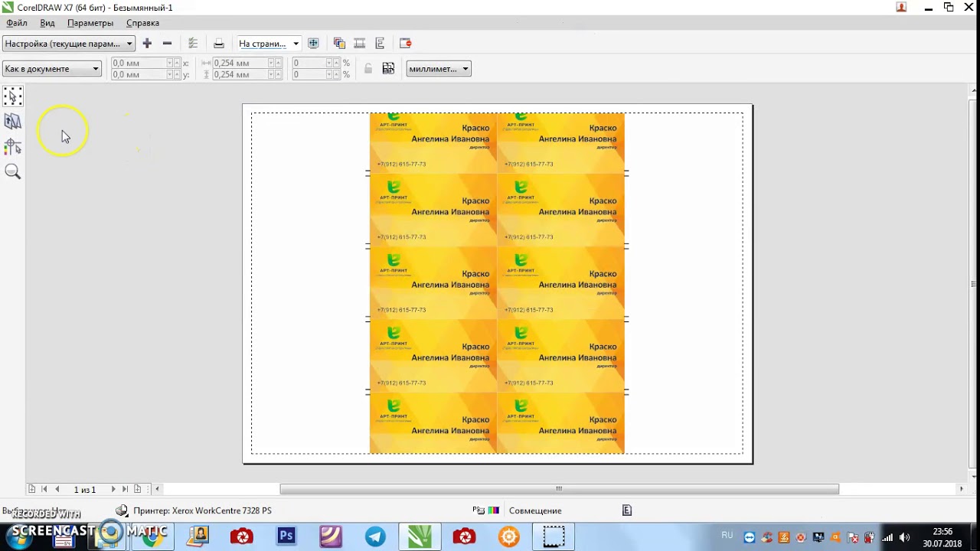Click the Full Screen preview icon
Screen dimensions: 980x551
pyautogui.click(x=313, y=44)
